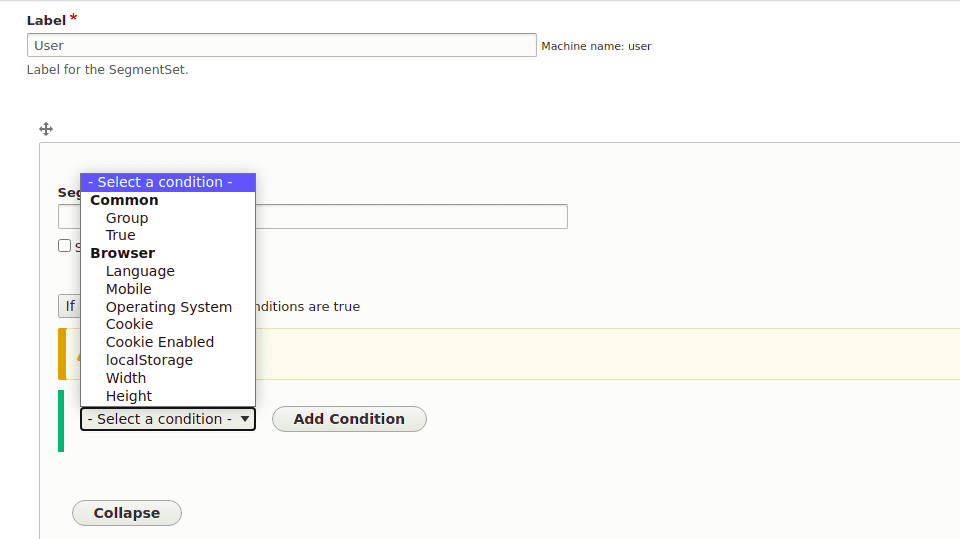Select the localStorage condition option
Viewport: 960px width, 539px height.
click(149, 360)
